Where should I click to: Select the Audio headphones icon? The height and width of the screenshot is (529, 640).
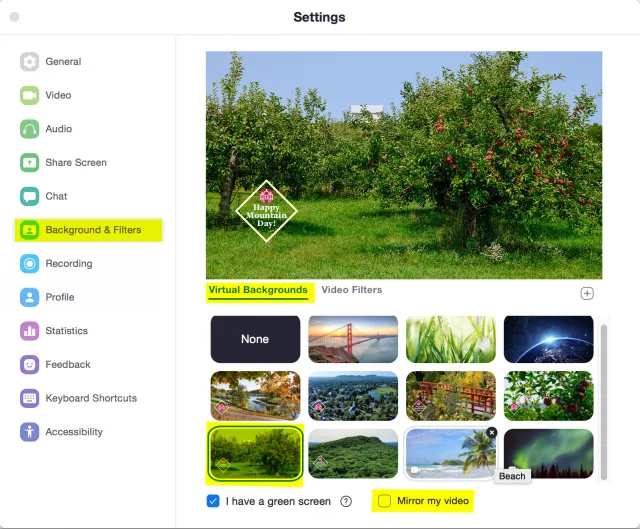click(x=29, y=129)
